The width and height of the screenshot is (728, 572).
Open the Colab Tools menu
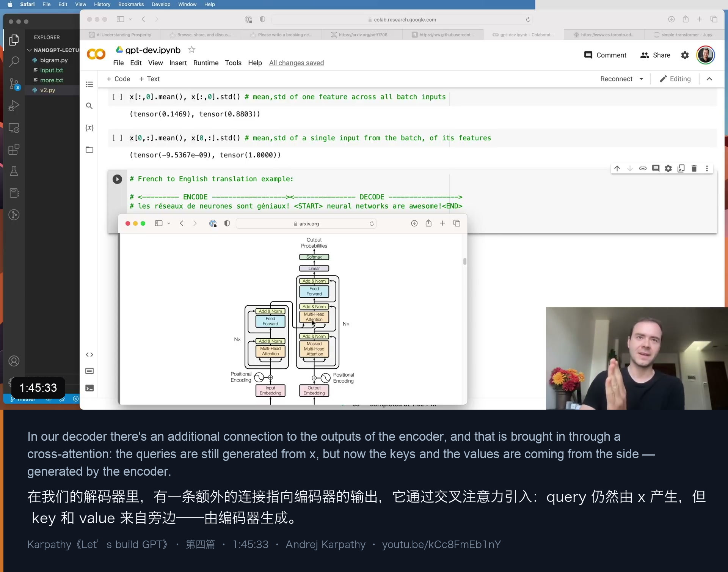[x=233, y=63]
